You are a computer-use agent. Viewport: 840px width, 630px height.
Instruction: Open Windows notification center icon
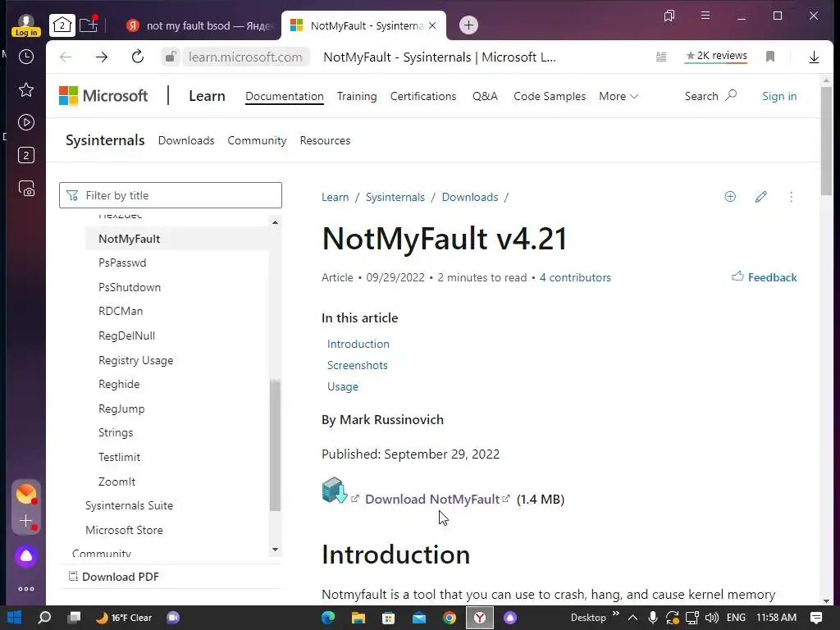816,618
